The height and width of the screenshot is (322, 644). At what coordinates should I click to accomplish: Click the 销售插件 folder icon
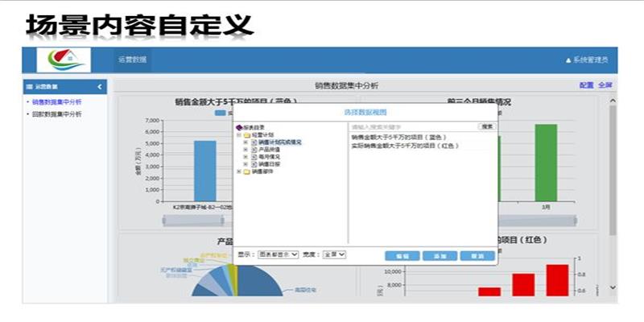246,171
